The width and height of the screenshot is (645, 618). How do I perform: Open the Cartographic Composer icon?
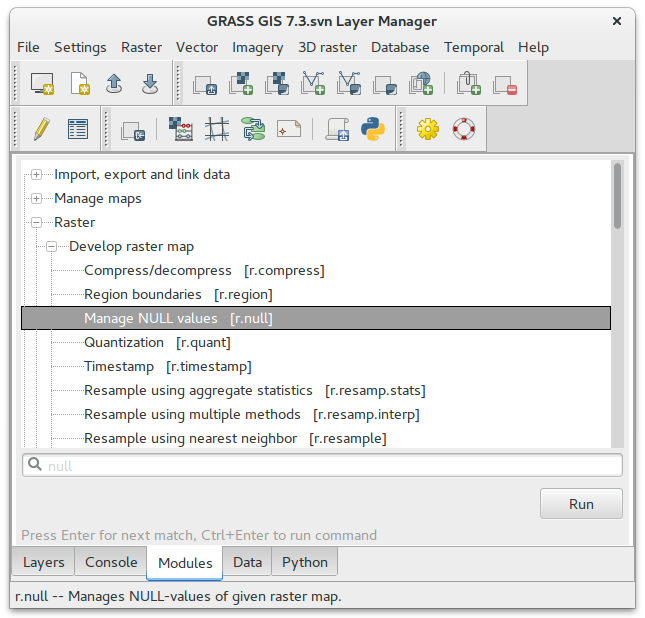289,129
